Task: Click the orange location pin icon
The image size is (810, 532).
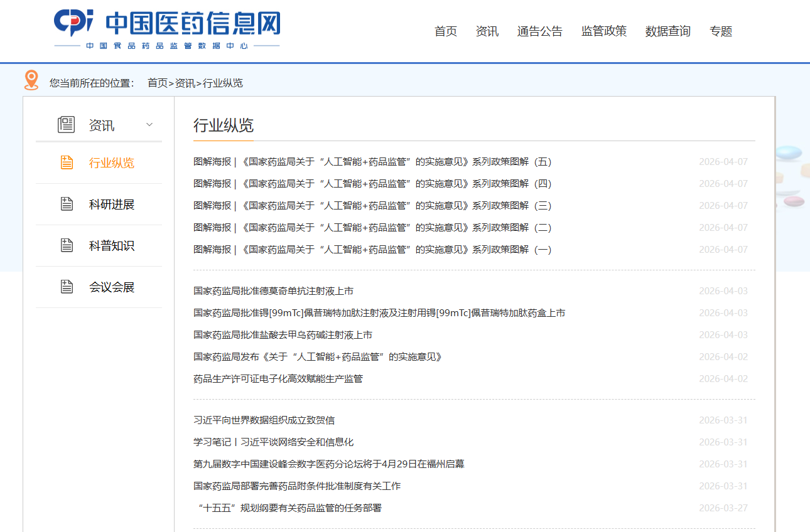Action: [x=31, y=80]
